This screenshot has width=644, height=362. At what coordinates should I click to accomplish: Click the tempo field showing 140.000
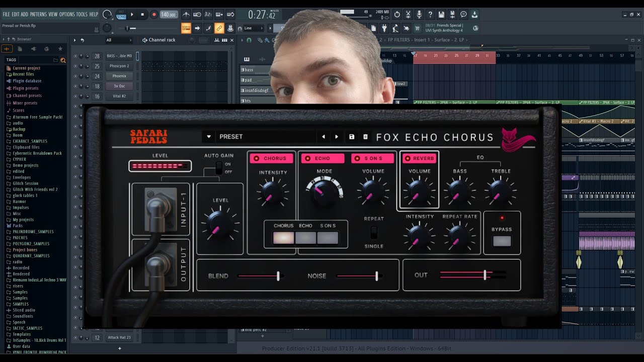[169, 15]
